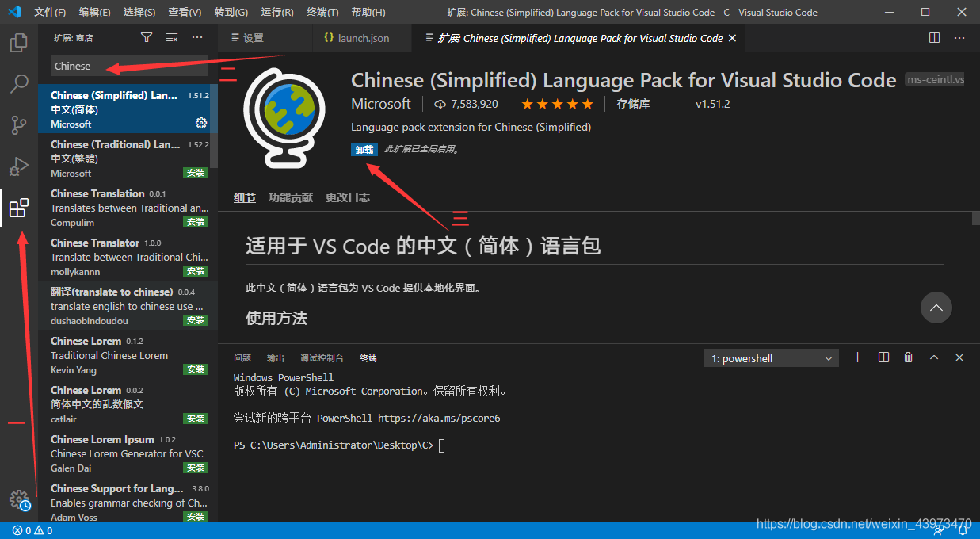The image size is (980, 539).
Task: Open the 查看(V) menu
Action: pyautogui.click(x=185, y=13)
